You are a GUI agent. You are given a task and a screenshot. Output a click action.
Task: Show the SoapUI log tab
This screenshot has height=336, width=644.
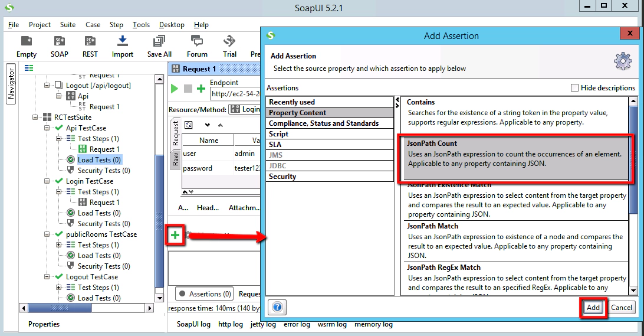[193, 324]
